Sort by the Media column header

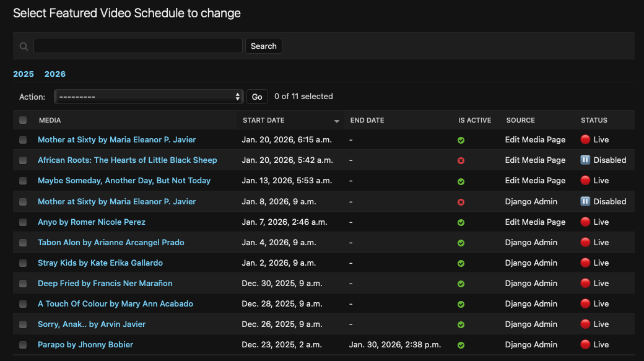coord(50,120)
